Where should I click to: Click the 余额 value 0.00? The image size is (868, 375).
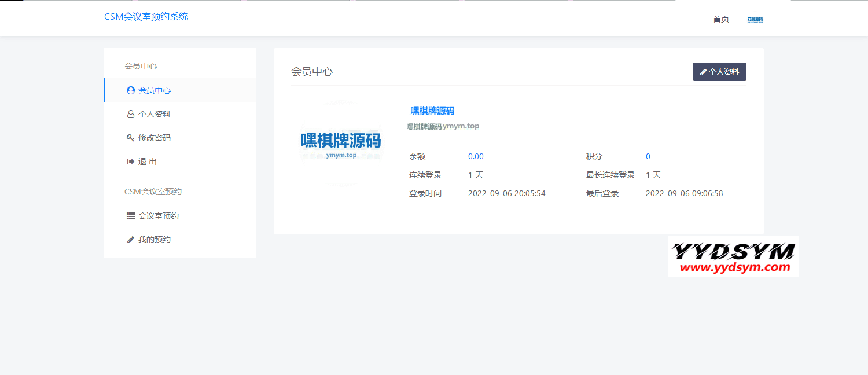(476, 156)
